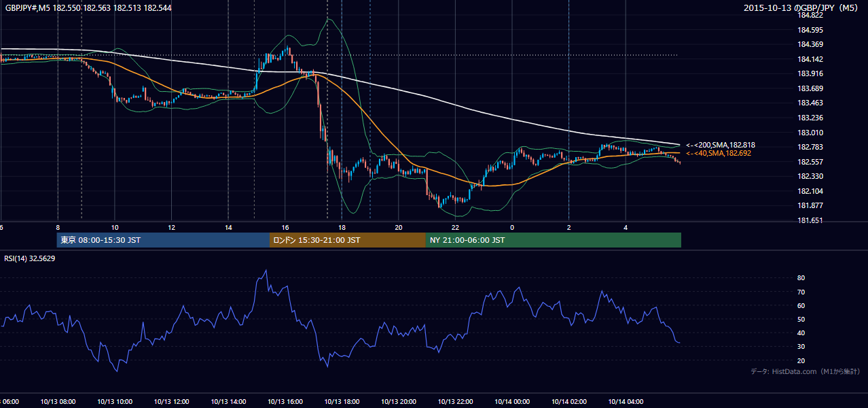Click the 10/13 22:00 time label

[x=455, y=402]
